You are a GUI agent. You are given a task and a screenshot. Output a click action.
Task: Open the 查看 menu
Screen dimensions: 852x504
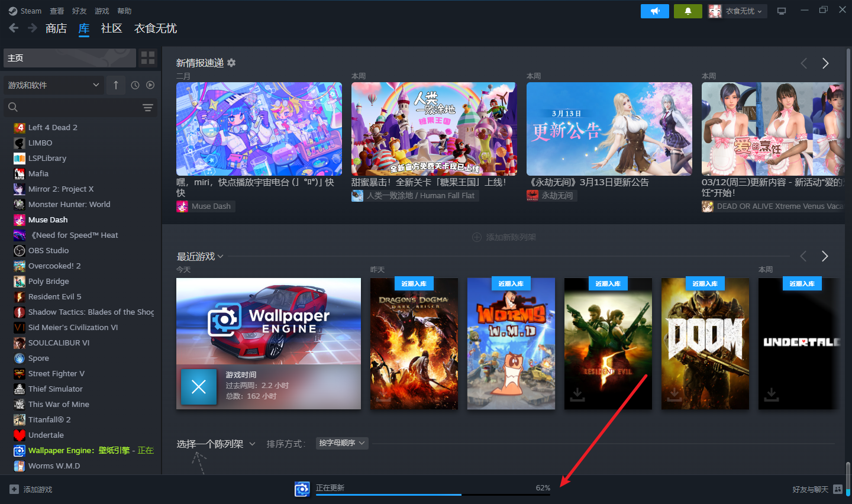pyautogui.click(x=57, y=11)
